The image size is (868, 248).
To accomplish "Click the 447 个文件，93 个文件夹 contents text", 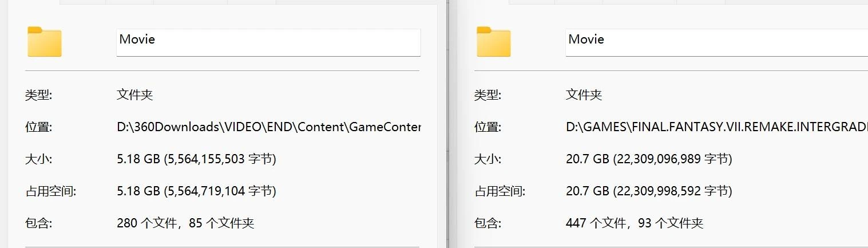I will pyautogui.click(x=635, y=223).
